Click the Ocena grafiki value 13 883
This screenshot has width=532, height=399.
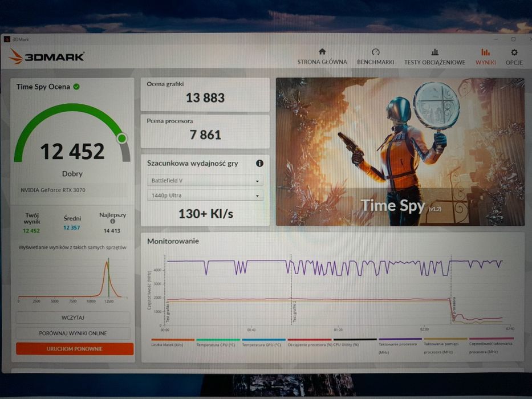click(205, 97)
